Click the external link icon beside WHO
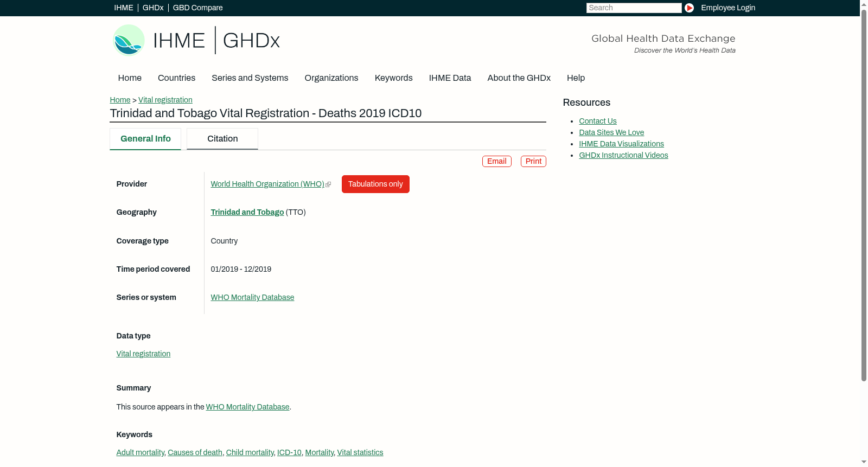868x467 pixels. point(328,184)
